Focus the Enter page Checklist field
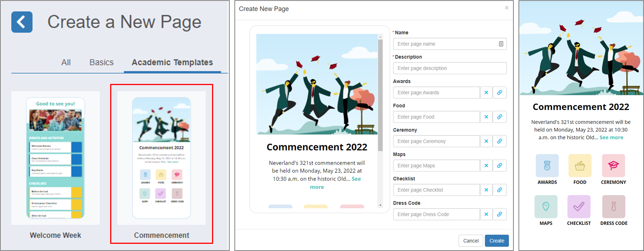This screenshot has height=251, width=644. tap(437, 190)
